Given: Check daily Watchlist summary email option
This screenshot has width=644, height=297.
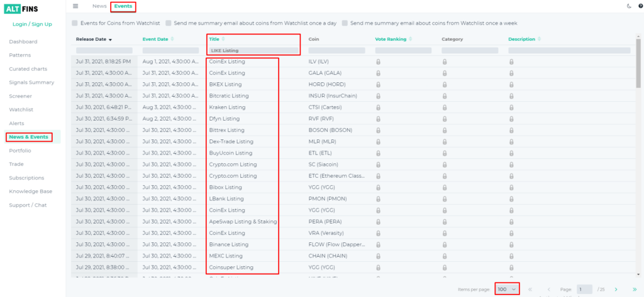Looking at the screenshot, I should (169, 23).
